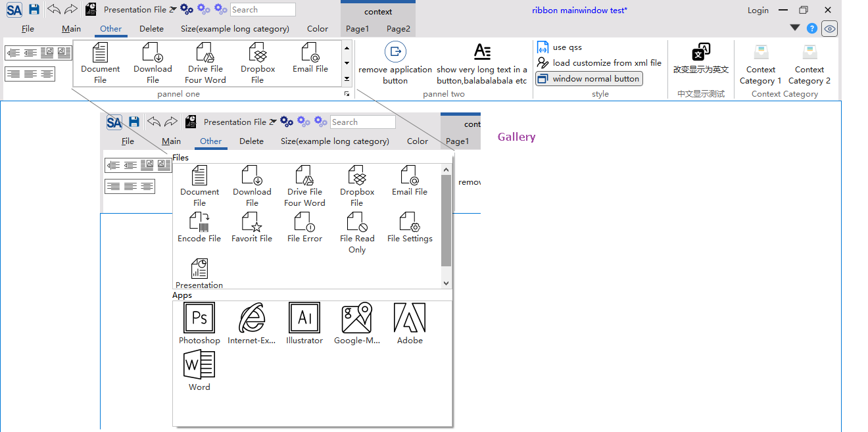Viewport: 868px width, 432px height.
Task: Toggle Context Category 1 in the ribbon
Action: click(761, 64)
